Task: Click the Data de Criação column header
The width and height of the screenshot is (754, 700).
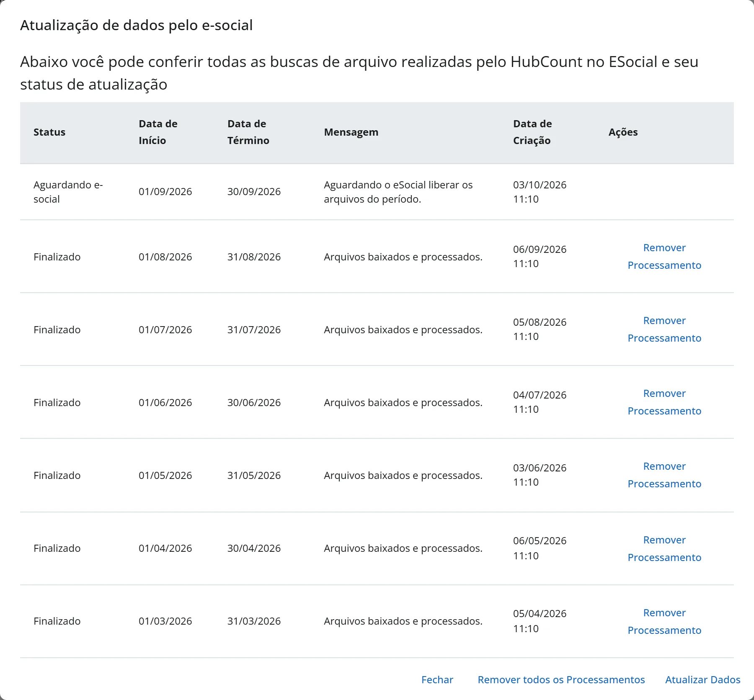Action: (x=532, y=132)
